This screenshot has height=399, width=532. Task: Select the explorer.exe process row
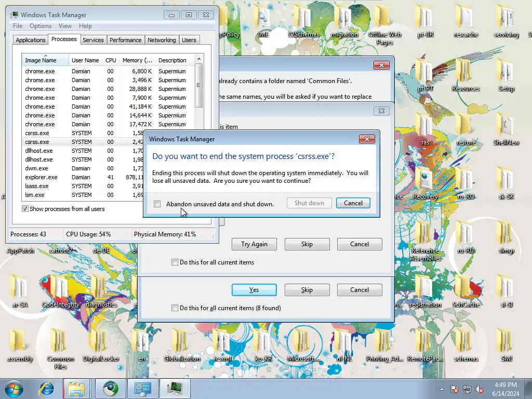83,177
